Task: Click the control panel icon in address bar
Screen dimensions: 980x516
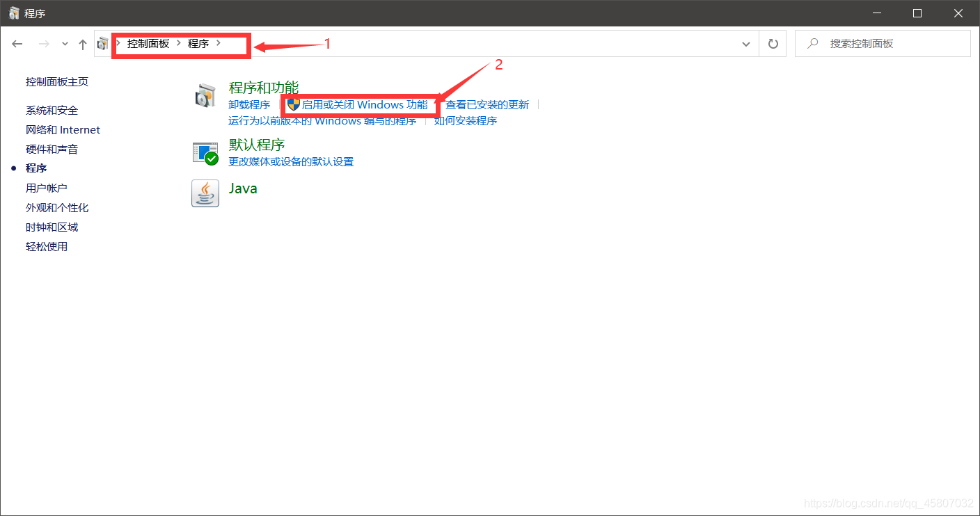Action: 103,44
